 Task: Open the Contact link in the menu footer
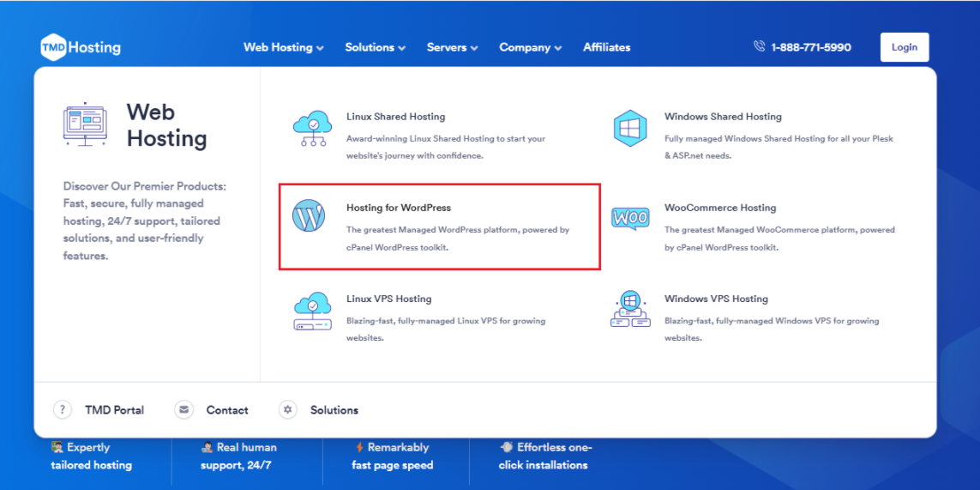click(x=227, y=410)
